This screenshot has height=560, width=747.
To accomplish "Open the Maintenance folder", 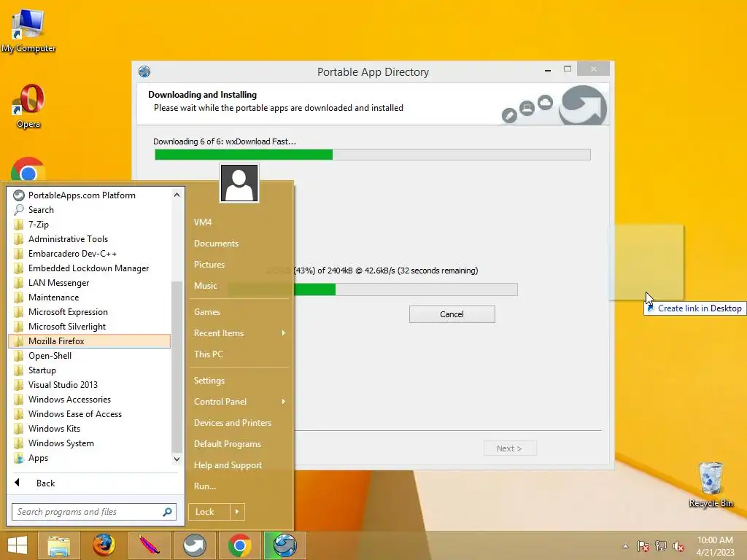I will point(90,297).
